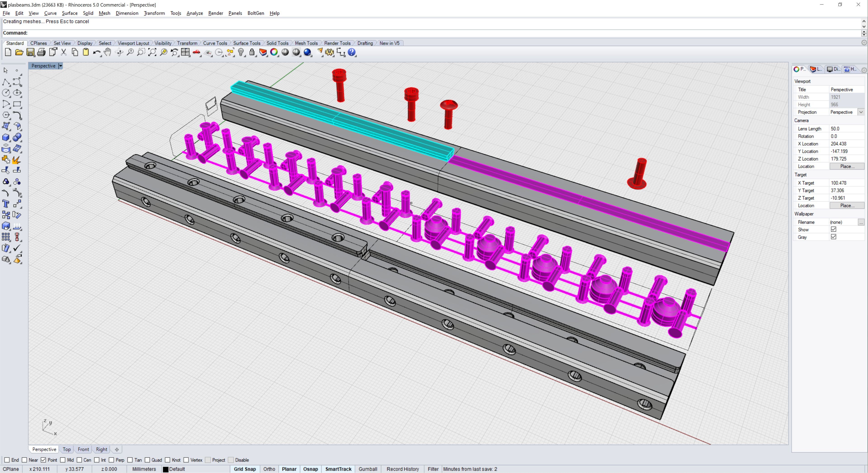Click the camera Location Place... button
Screen dimensions: 868x473
coord(847,166)
